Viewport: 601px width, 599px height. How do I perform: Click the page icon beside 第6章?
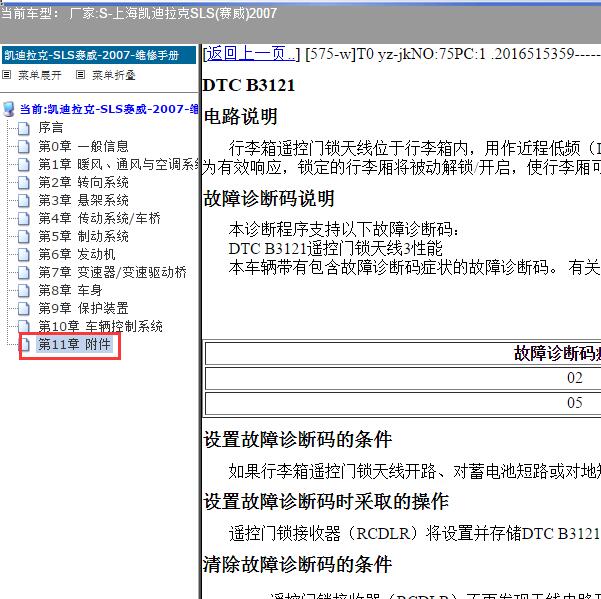pos(24,254)
